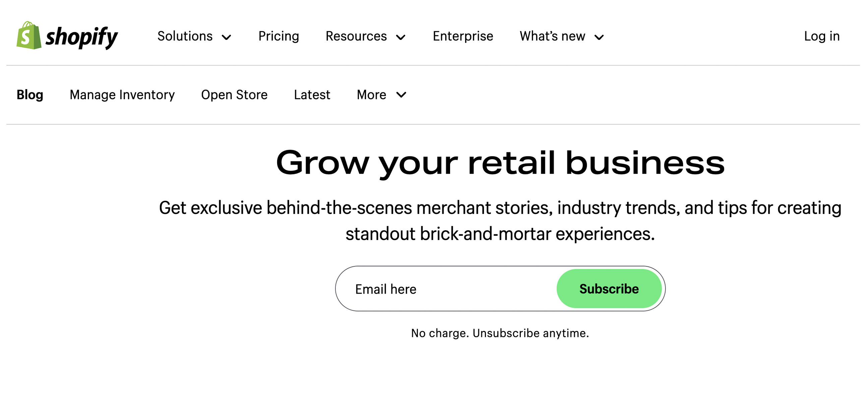Open the Resources dropdown menu

pos(365,36)
